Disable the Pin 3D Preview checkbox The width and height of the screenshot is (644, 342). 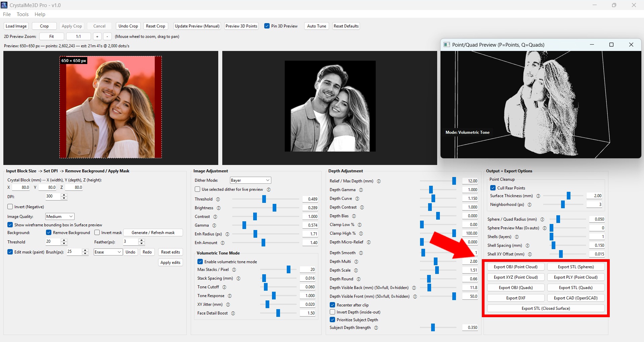pyautogui.click(x=267, y=26)
